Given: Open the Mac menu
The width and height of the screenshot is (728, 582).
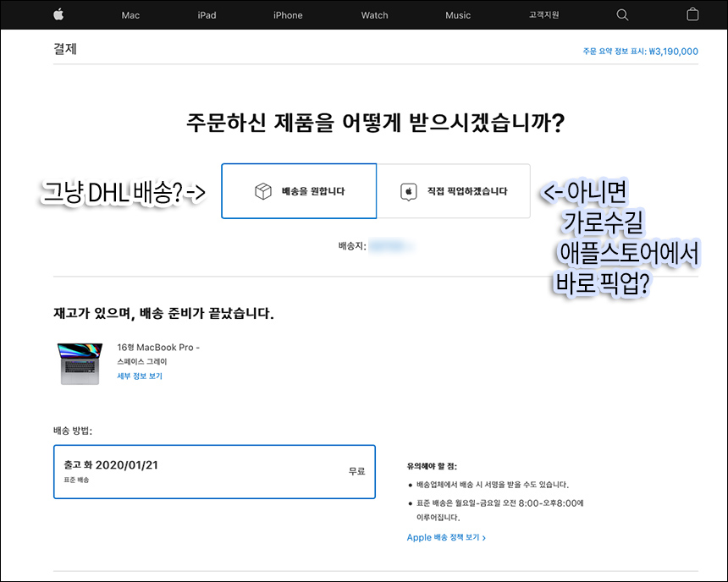Looking at the screenshot, I should pyautogui.click(x=130, y=15).
